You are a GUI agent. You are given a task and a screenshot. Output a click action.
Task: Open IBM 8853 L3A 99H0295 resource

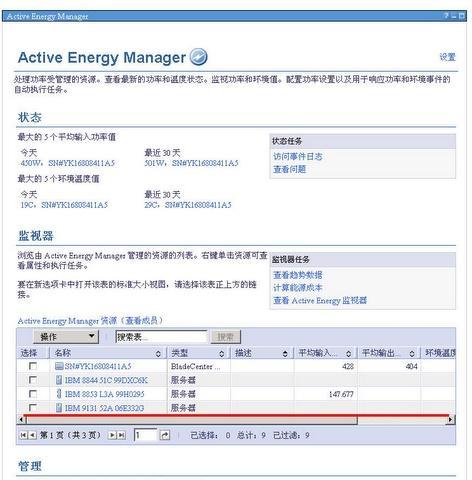point(105,394)
